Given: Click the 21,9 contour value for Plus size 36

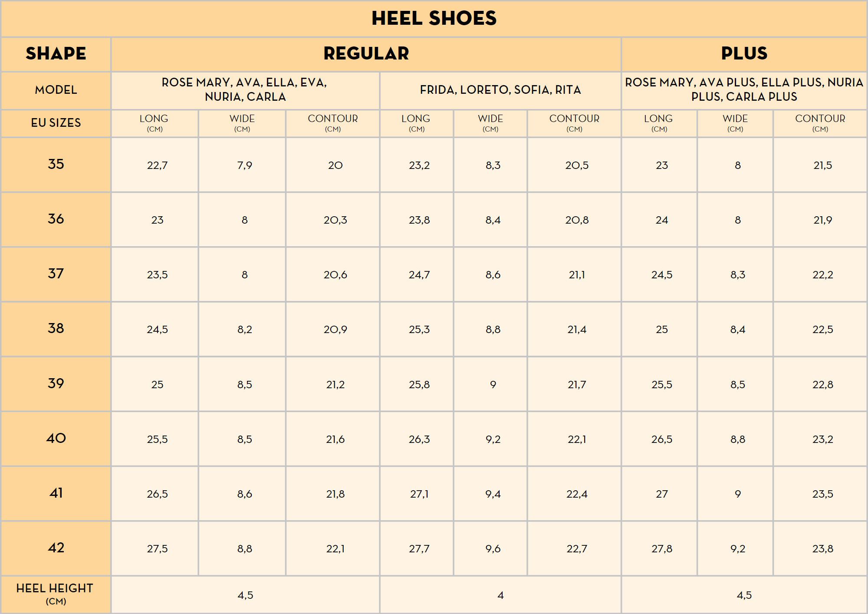Looking at the screenshot, I should (822, 220).
